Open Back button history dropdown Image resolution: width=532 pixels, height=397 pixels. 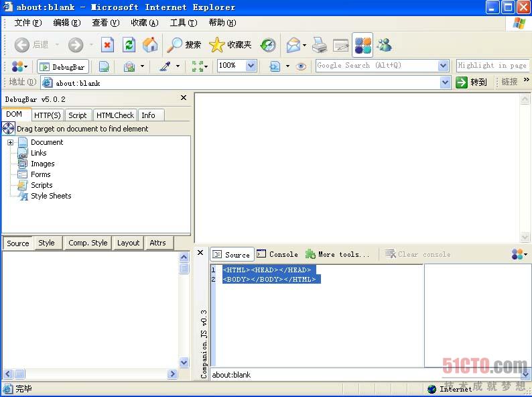57,45
